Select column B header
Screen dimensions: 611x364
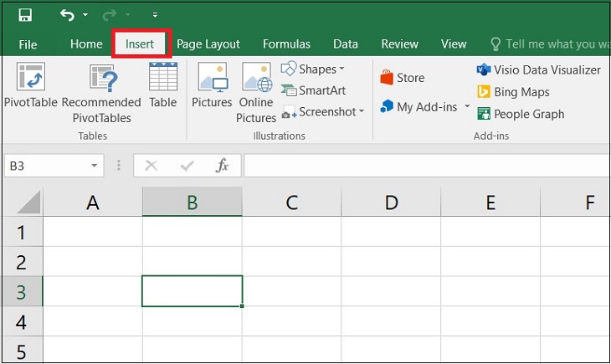pos(193,202)
